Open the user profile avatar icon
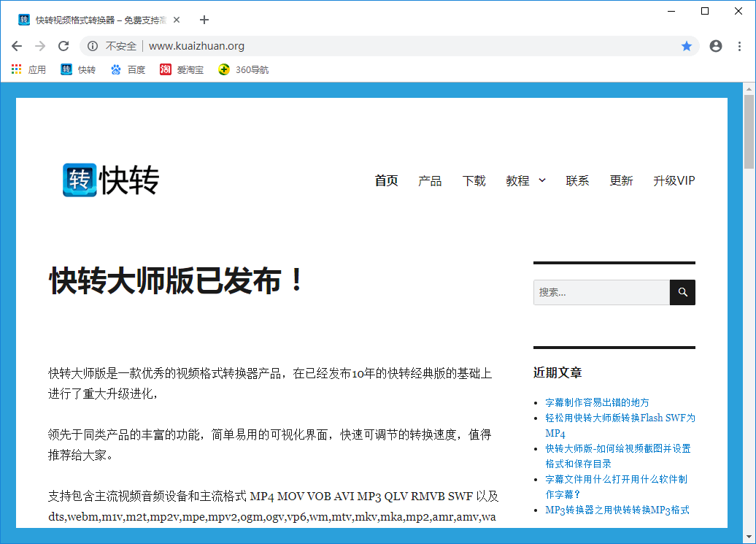This screenshot has height=544, width=756. pos(716,46)
